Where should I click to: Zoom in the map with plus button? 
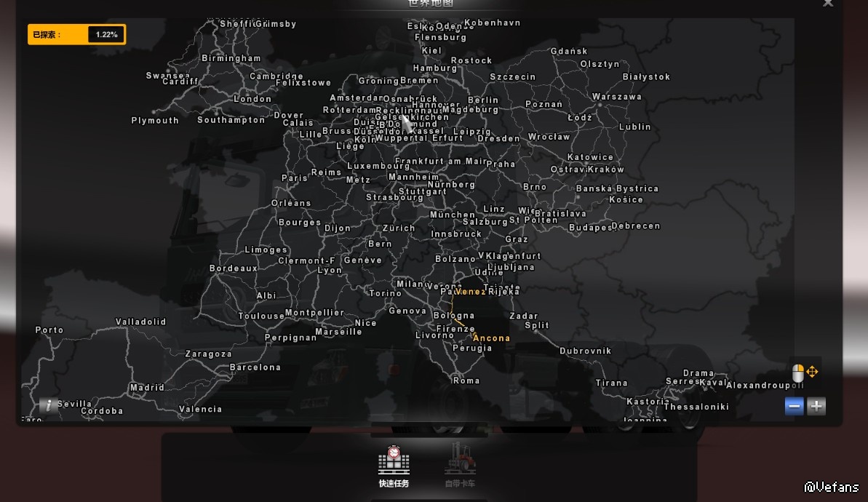(816, 406)
